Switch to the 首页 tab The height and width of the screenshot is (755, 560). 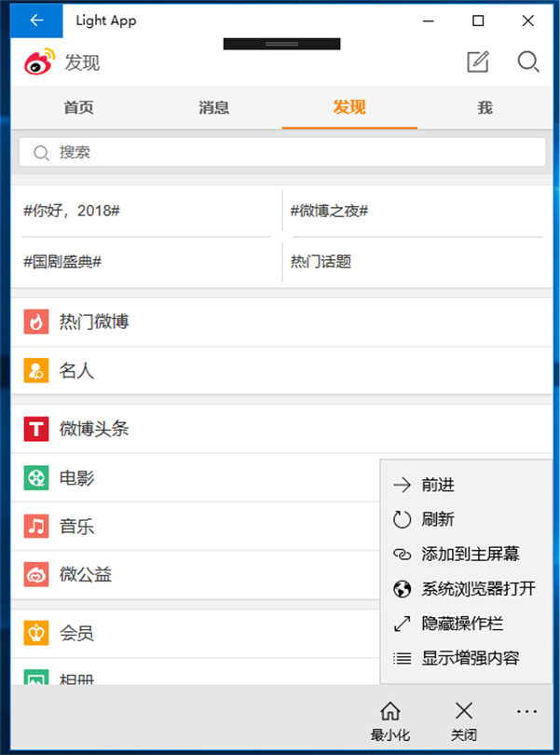point(78,107)
